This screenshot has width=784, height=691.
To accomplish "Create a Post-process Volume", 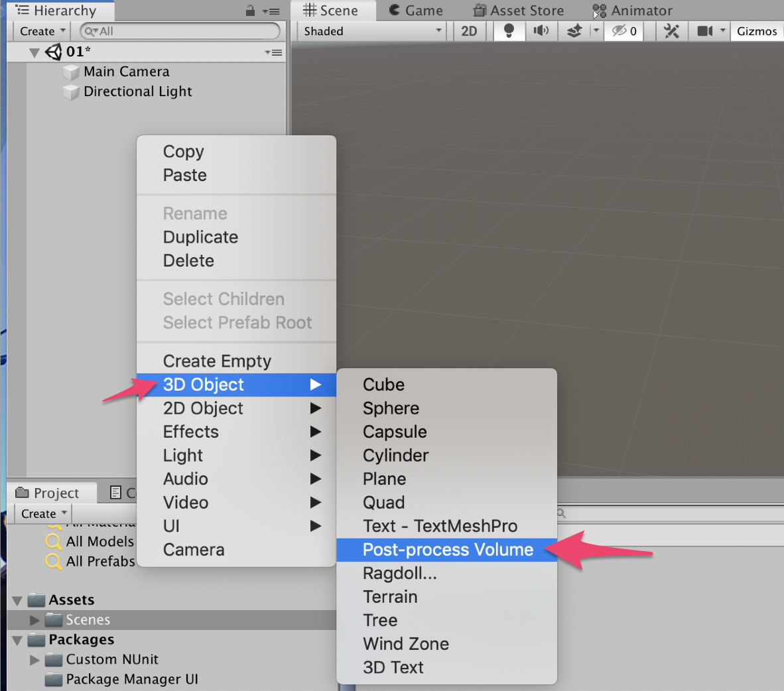I will (447, 550).
